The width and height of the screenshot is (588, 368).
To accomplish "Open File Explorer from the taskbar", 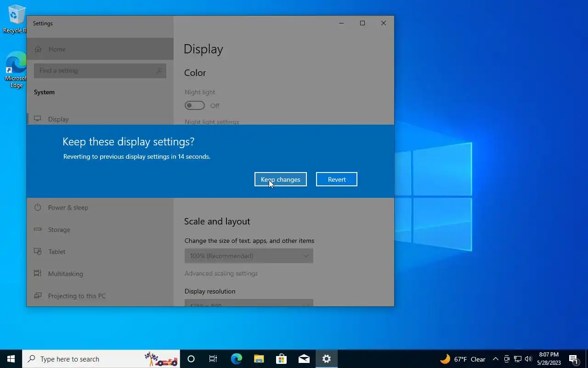I will tap(259, 359).
